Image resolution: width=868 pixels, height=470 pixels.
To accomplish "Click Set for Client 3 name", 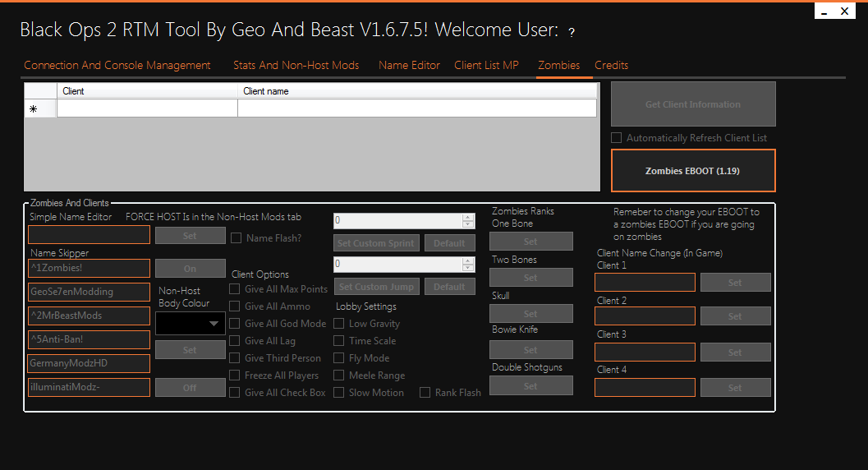I will pos(735,352).
